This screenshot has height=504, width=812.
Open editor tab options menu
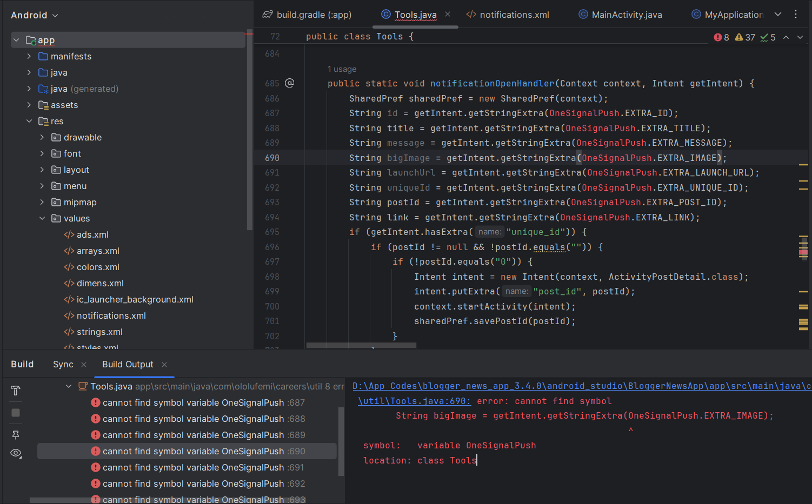(x=796, y=14)
